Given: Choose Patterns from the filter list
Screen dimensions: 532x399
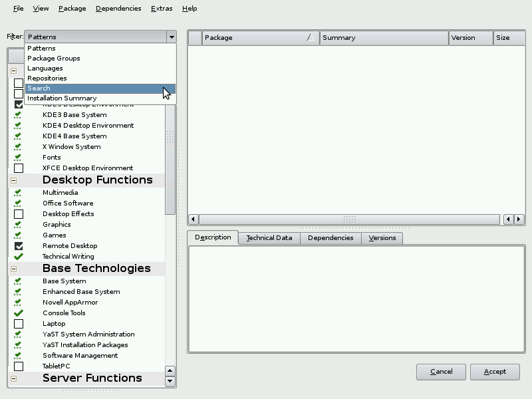Looking at the screenshot, I should point(100,48).
